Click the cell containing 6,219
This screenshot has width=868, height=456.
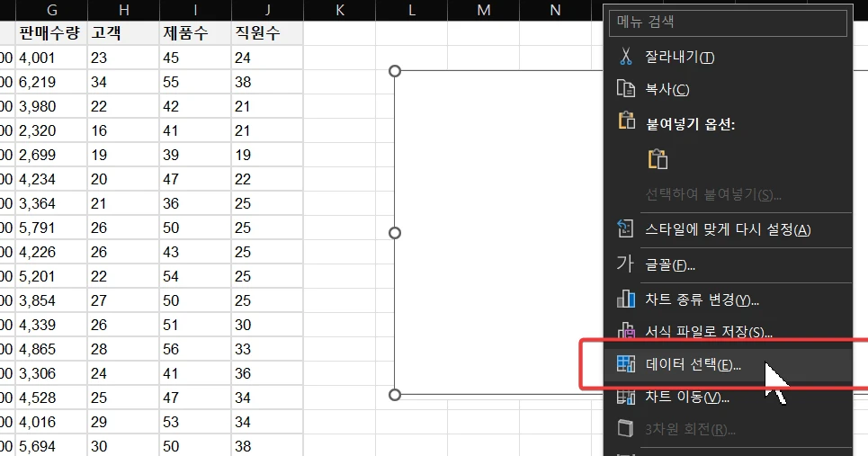[x=51, y=83]
